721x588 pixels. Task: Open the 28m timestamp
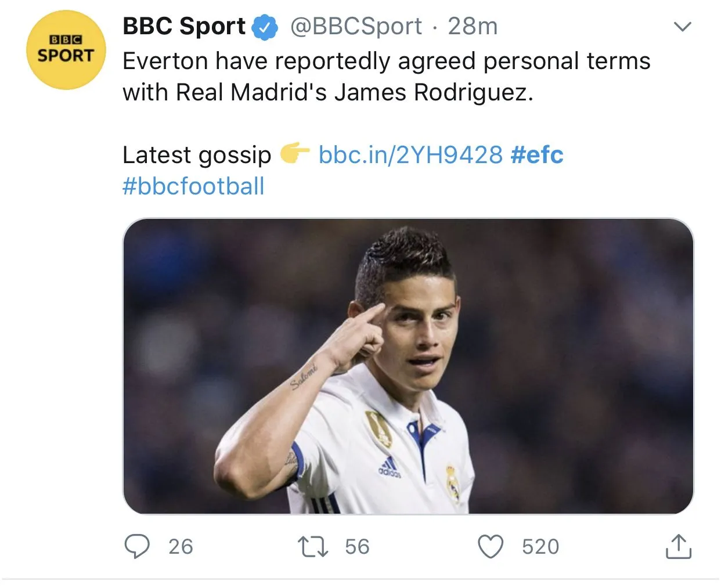473,27
